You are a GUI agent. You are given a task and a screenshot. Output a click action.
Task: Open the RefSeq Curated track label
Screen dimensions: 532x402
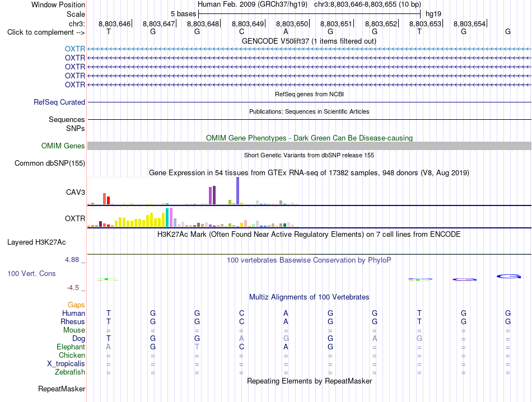tap(59, 102)
